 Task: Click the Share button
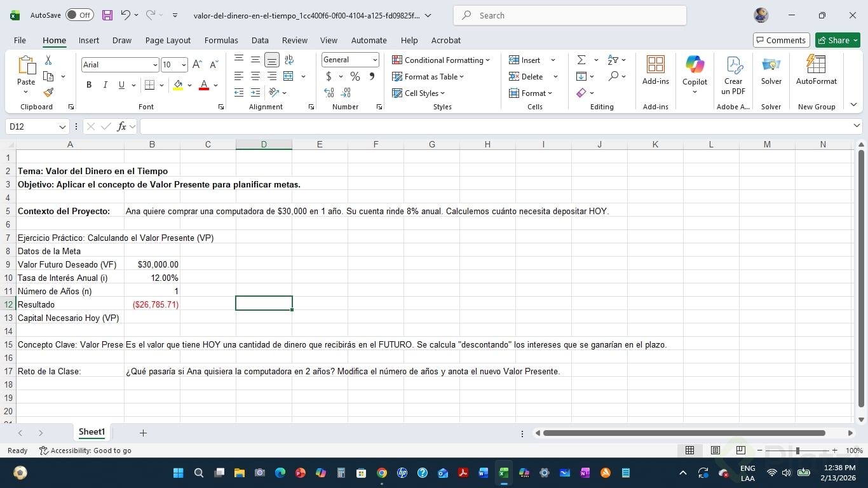click(837, 40)
